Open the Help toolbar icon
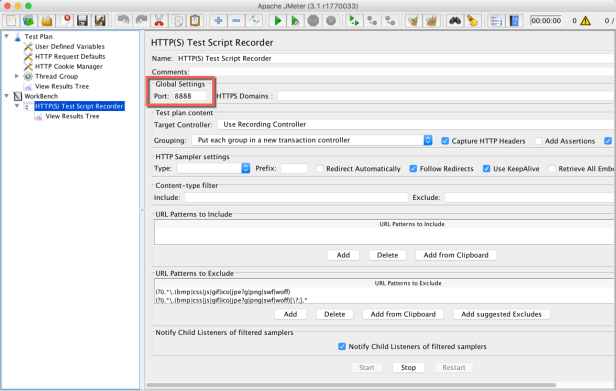This screenshot has height=391, width=616. pyautogui.click(x=514, y=20)
